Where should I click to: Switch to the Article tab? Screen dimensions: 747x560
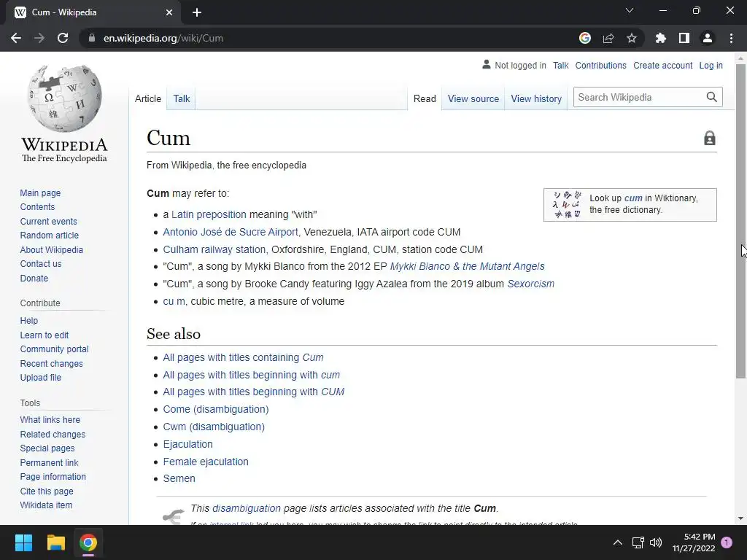(147, 98)
